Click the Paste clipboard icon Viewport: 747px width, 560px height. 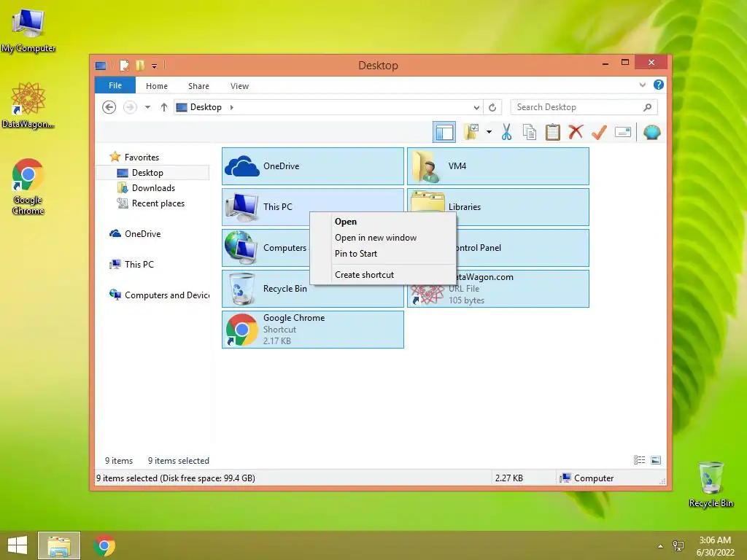coord(553,132)
